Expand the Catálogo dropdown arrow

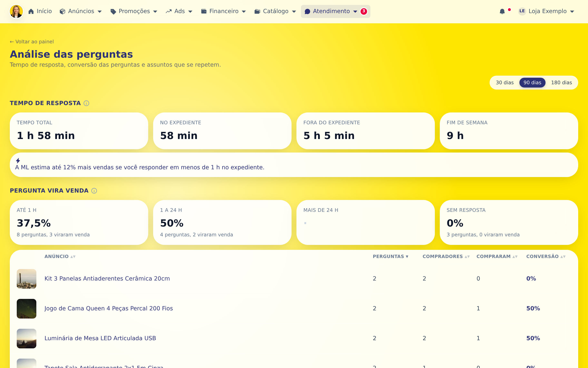point(294,11)
